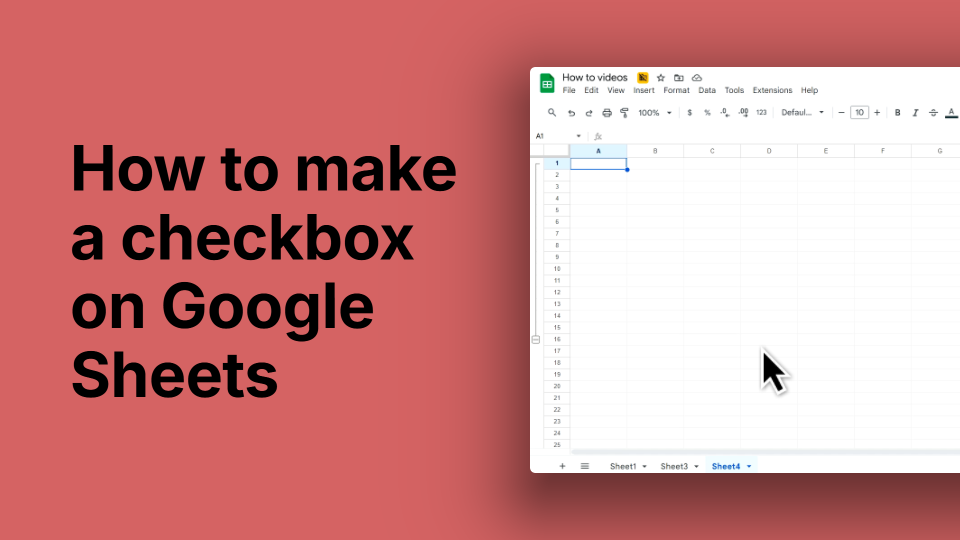Switch to the Sheet1 tab
The height and width of the screenshot is (540, 960).
[623, 466]
